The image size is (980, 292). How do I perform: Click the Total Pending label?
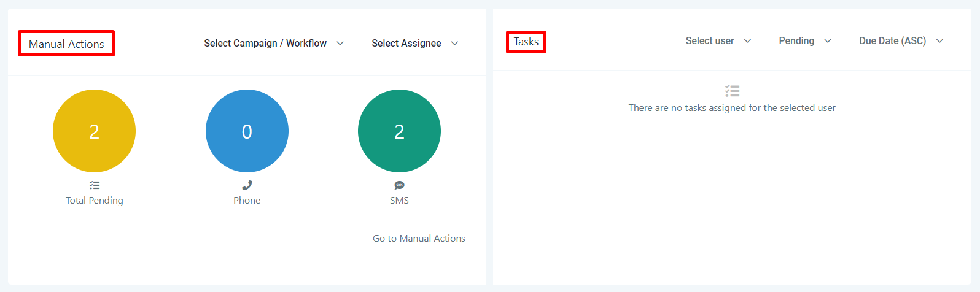click(95, 200)
